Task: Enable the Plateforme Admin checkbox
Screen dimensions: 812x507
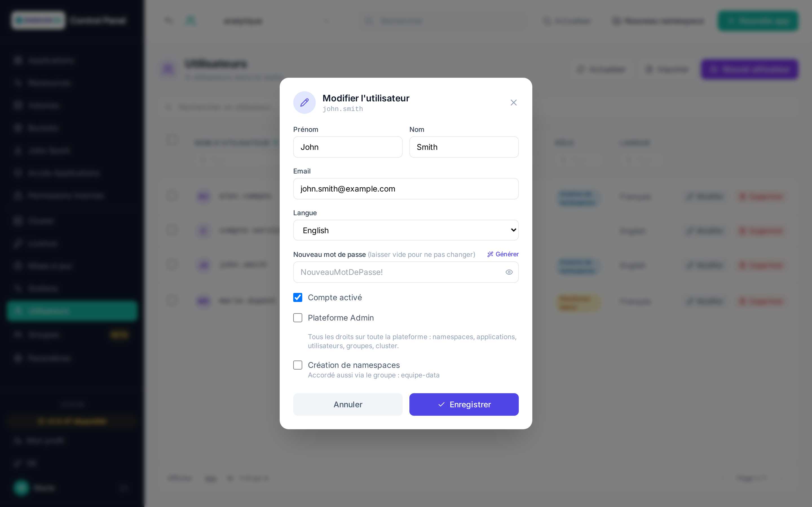Action: coord(298,317)
